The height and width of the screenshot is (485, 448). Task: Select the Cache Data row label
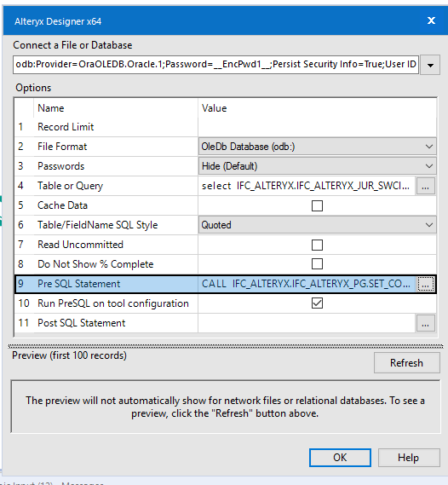(62, 205)
